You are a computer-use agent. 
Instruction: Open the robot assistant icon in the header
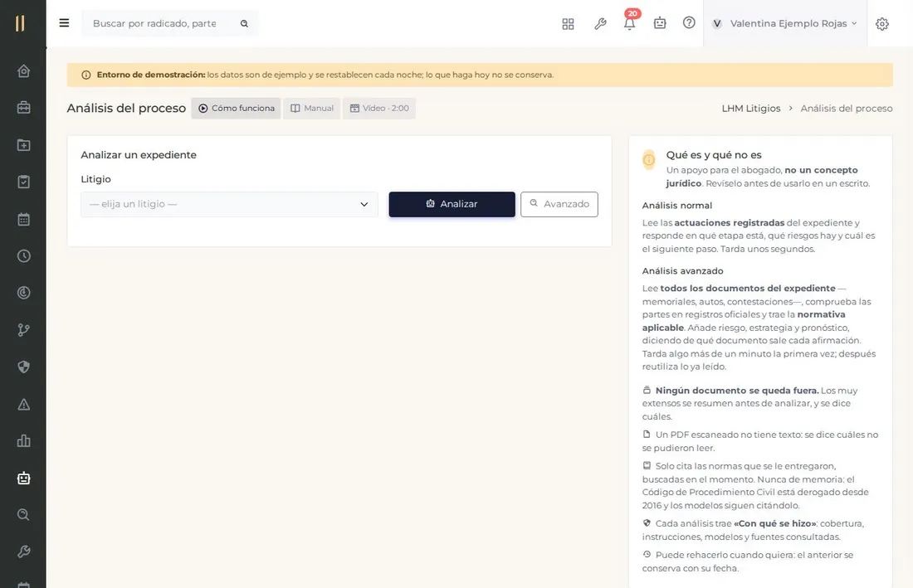point(660,23)
